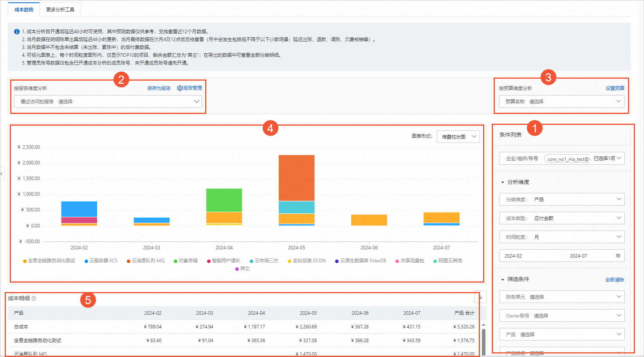Click the start date field 2024-02

pyautogui.click(x=513, y=256)
